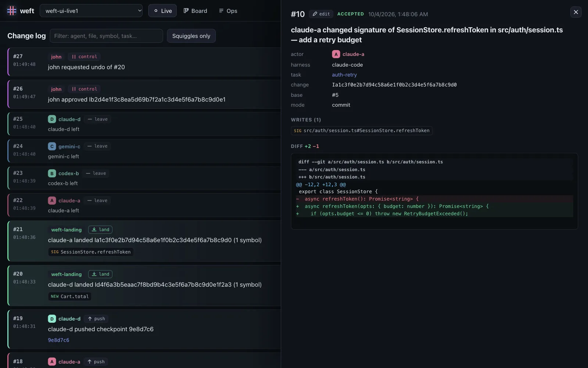588x368 pixels.
Task: Select john actor tag on entry #26
Action: tap(56, 89)
